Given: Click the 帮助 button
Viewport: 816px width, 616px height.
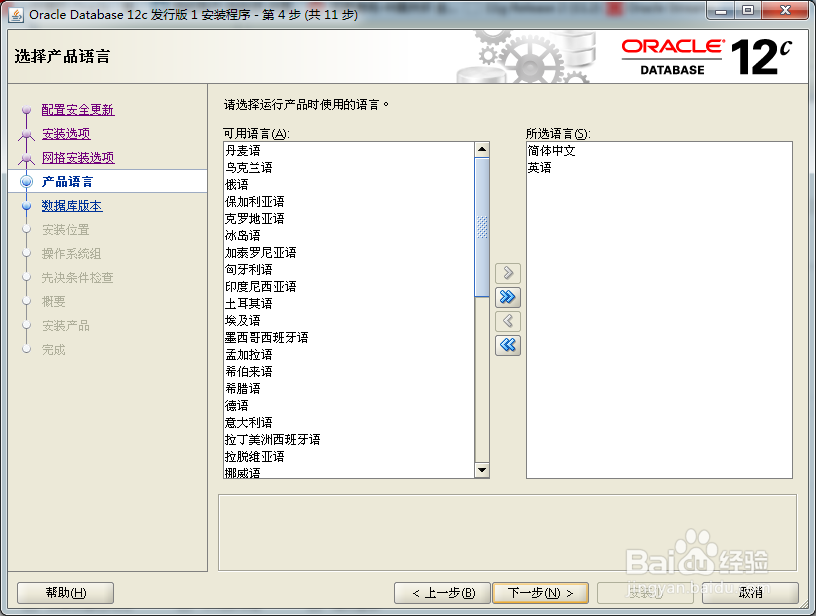Looking at the screenshot, I should point(64,592).
